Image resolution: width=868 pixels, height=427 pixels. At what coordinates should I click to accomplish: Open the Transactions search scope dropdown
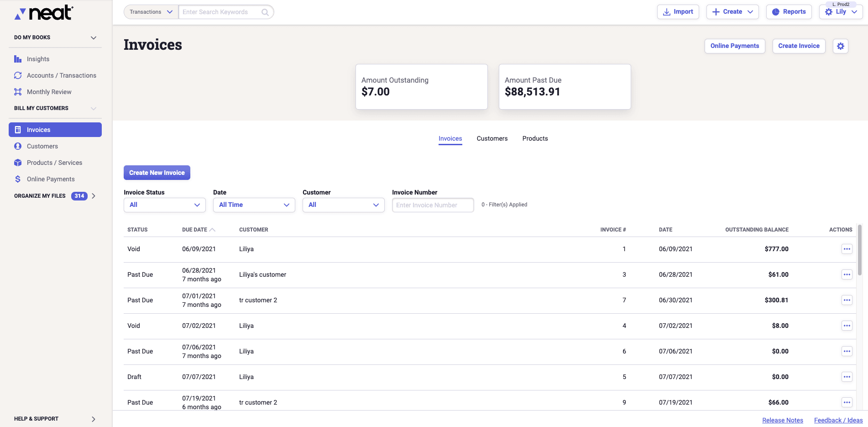151,12
